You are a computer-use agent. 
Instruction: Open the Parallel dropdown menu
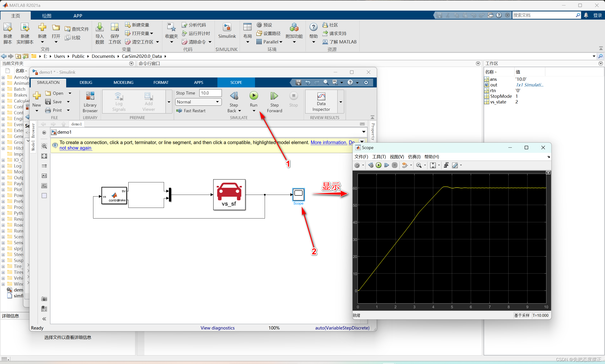[x=270, y=42]
